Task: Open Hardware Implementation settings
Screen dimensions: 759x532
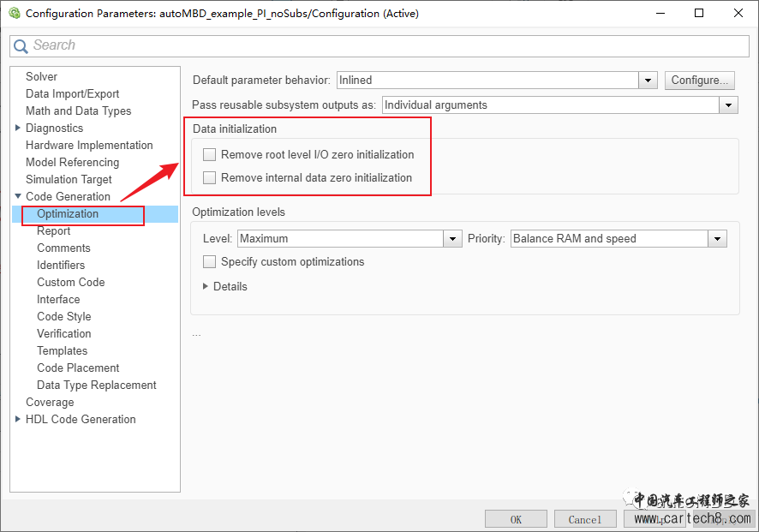Action: click(x=89, y=146)
